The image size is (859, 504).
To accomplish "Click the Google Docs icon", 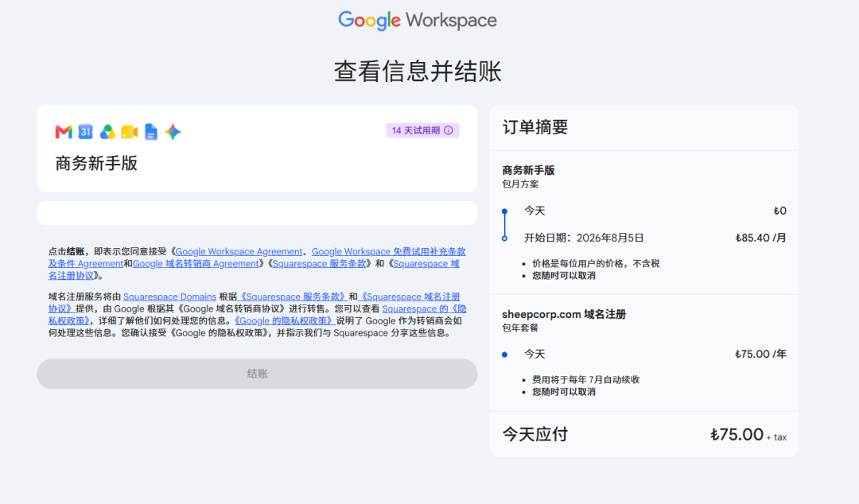I will pos(150,131).
